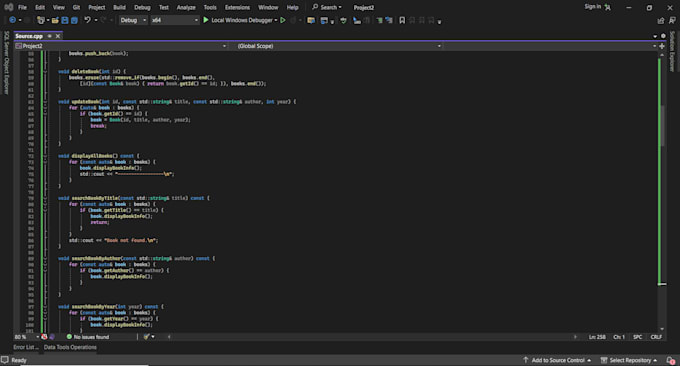Viewport: 680px width, 366px height.
Task: Decrease line indent toolbar icon
Action: tap(389, 20)
